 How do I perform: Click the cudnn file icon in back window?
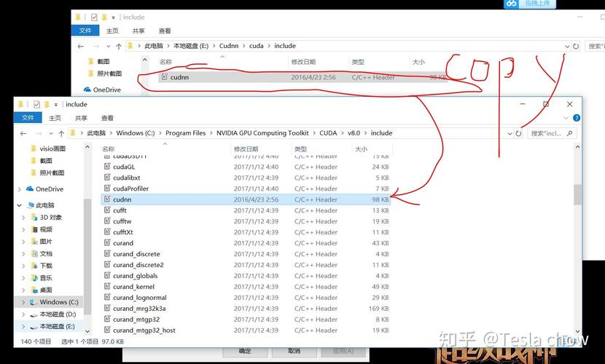[164, 76]
